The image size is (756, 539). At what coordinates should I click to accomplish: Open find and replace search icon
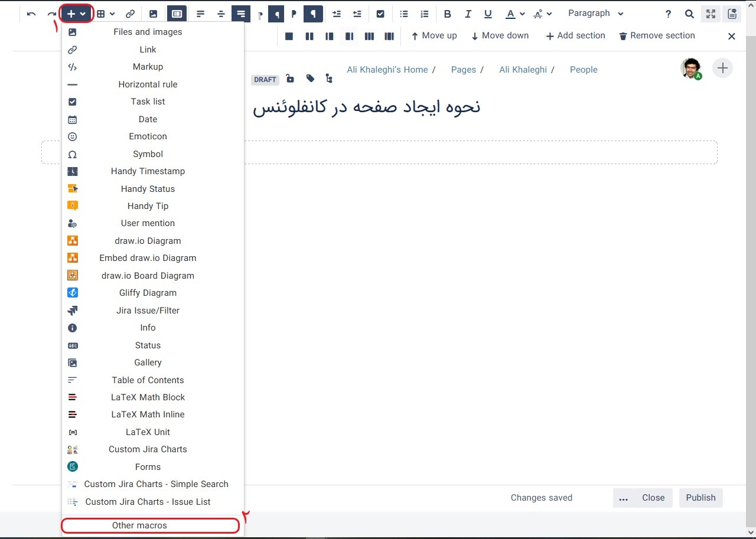[689, 14]
